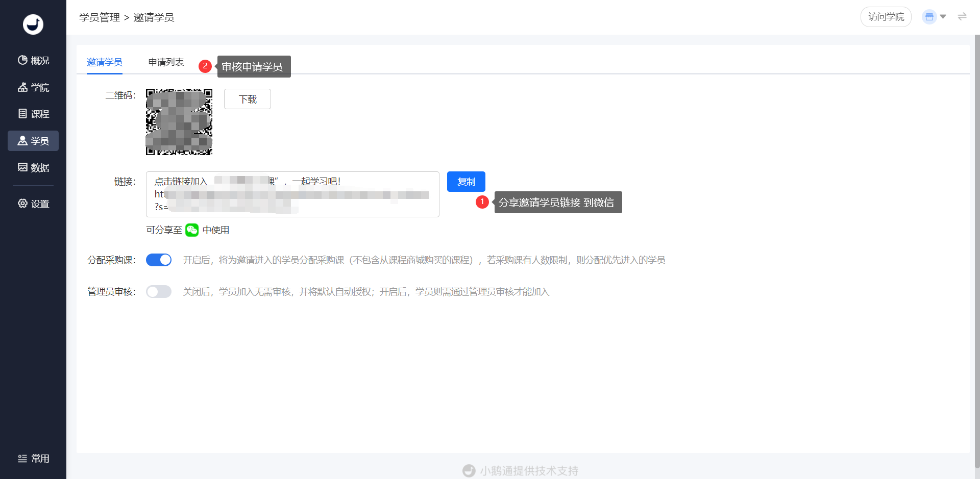This screenshot has width=980, height=479.
Task: Turn on the 管理员审核 switch
Action: point(159,292)
